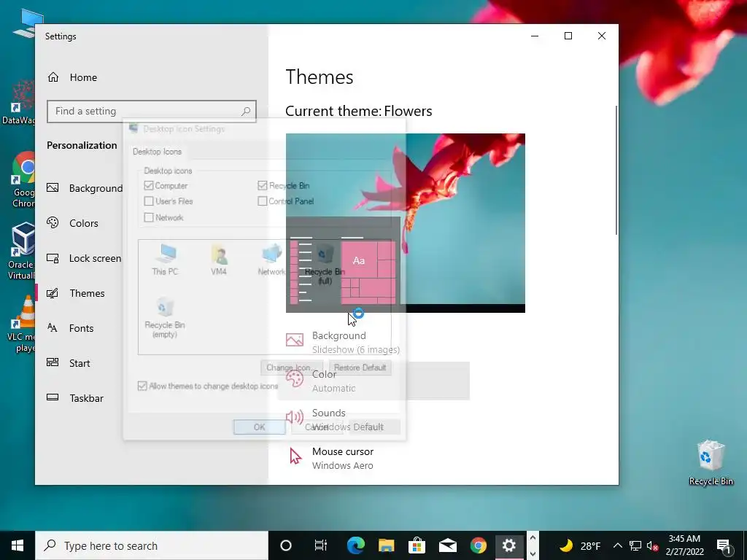Open the notification Action Center

coord(724,545)
